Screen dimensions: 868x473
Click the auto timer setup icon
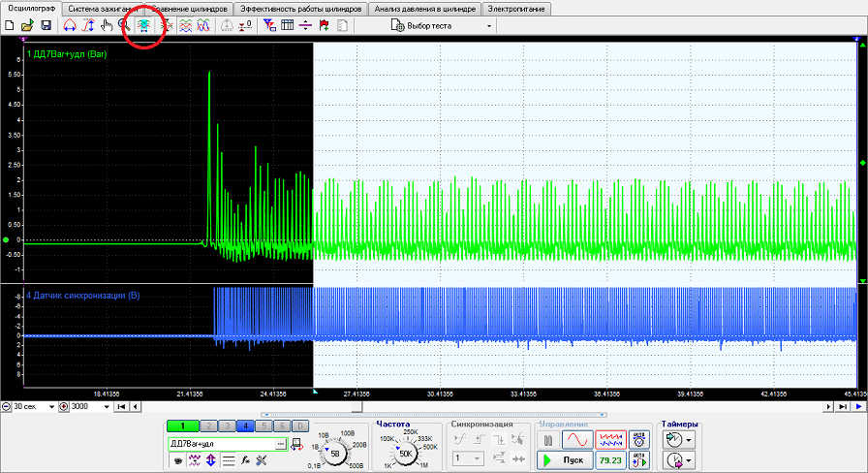coord(638,440)
